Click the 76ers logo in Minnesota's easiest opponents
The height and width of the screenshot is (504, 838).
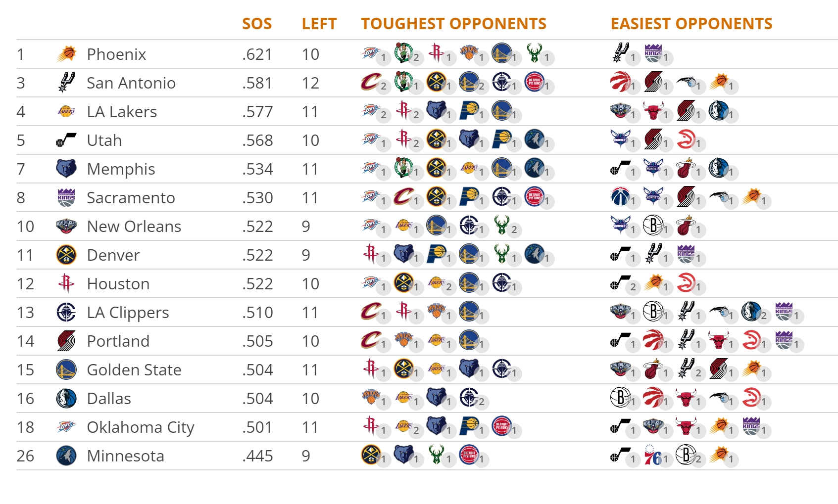pyautogui.click(x=653, y=455)
